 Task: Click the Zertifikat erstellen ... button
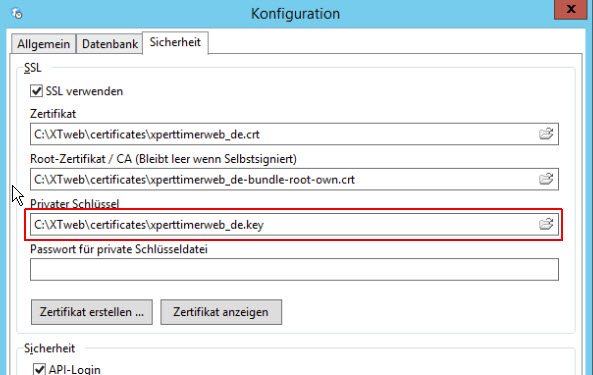[x=92, y=312]
